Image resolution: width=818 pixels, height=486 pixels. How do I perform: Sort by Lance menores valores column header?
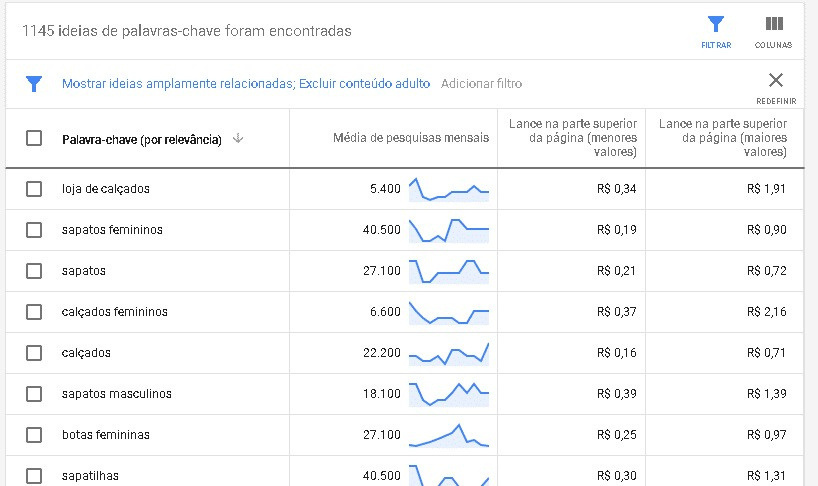tap(572, 138)
